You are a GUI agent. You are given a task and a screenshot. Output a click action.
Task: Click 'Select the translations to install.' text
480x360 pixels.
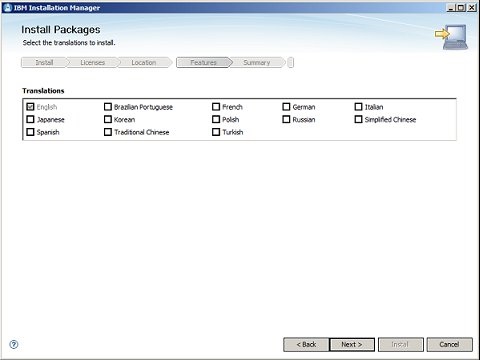(69, 43)
